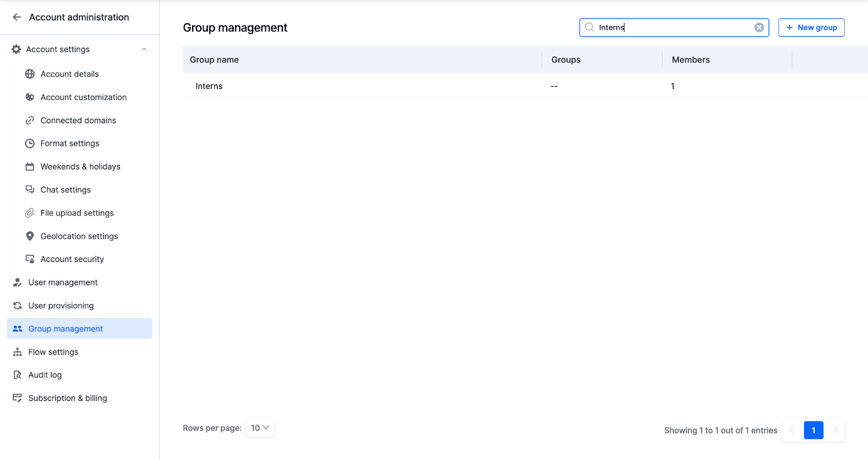Open the rows per page dropdown
Image resolution: width=868 pixels, height=460 pixels.
coord(260,428)
